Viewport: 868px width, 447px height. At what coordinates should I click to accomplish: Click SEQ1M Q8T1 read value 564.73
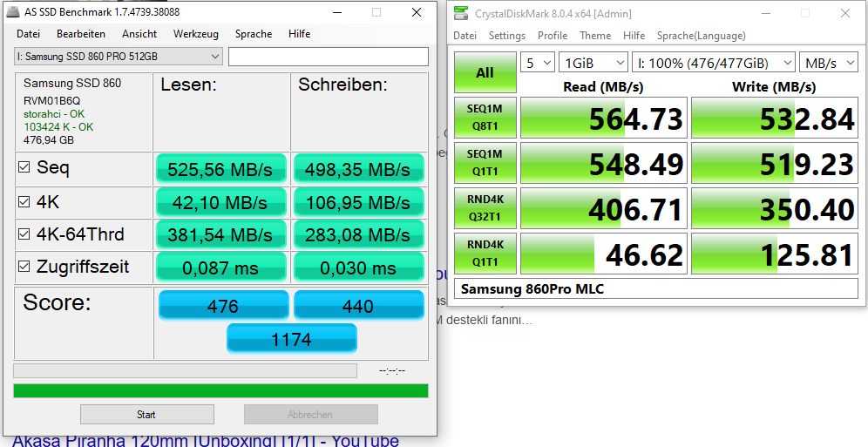coord(604,118)
